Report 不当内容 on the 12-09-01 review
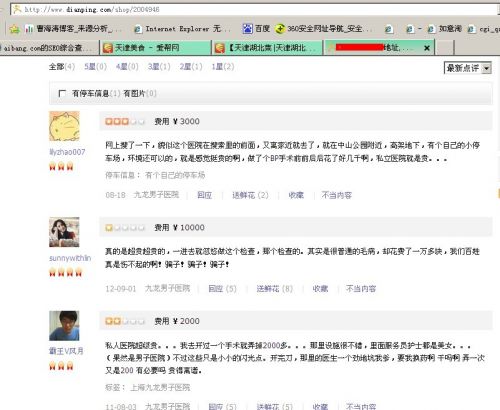The width and height of the screenshot is (500, 410). 361,288
